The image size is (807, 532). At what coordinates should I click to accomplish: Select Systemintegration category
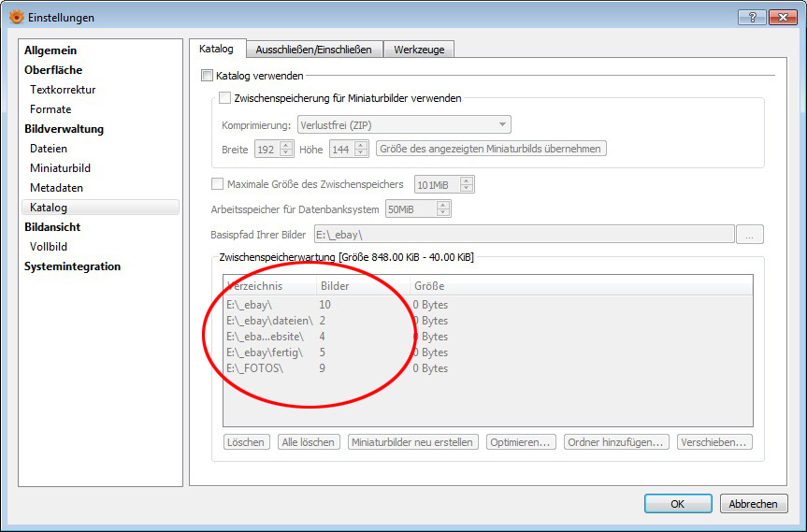(x=72, y=266)
